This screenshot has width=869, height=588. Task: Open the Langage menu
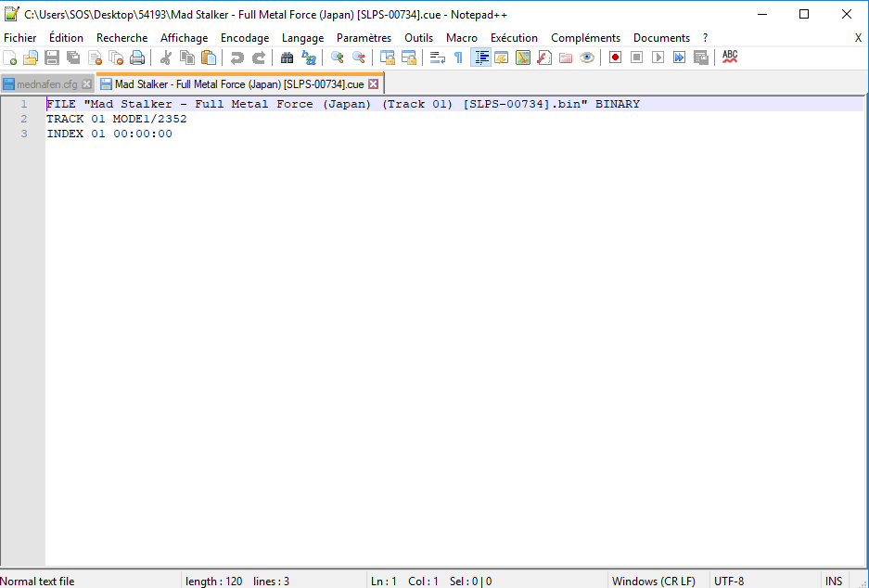tap(302, 38)
